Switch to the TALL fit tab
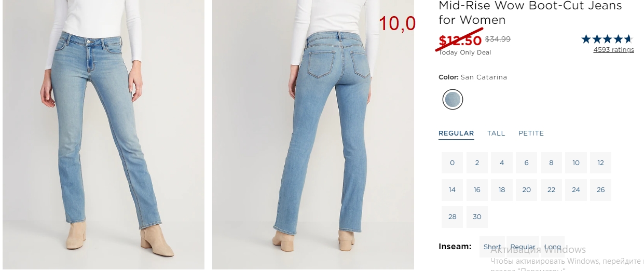The image size is (644, 271). click(x=496, y=133)
